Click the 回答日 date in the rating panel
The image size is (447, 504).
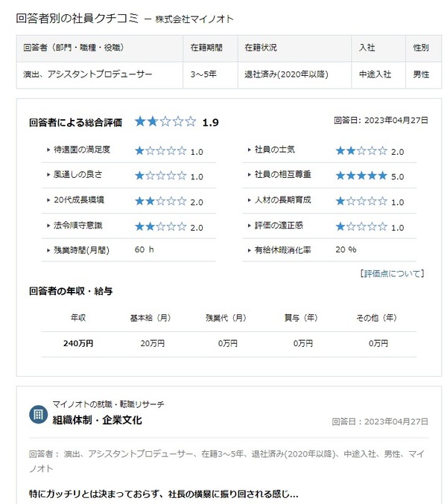click(381, 121)
